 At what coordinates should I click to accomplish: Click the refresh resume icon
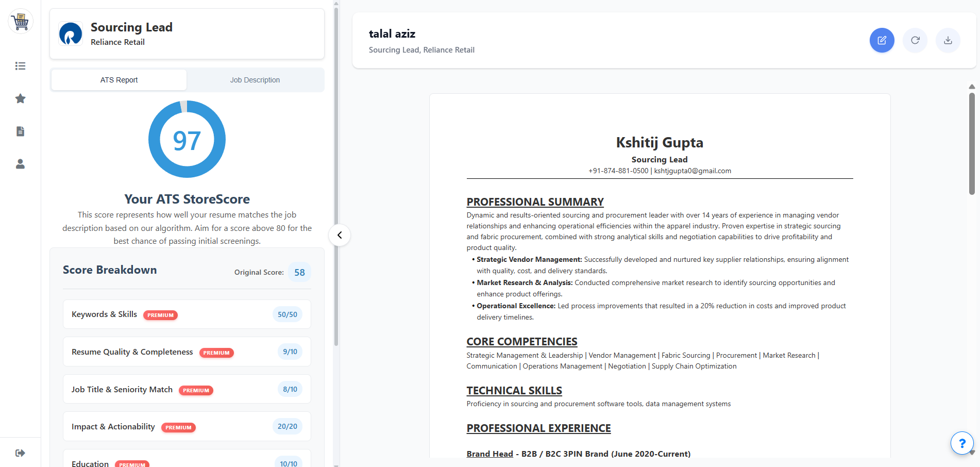(x=915, y=40)
